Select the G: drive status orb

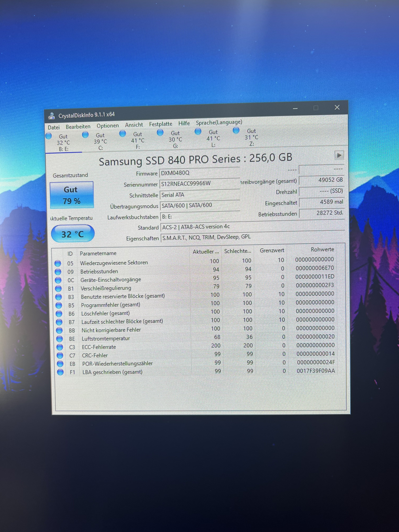(x=160, y=132)
